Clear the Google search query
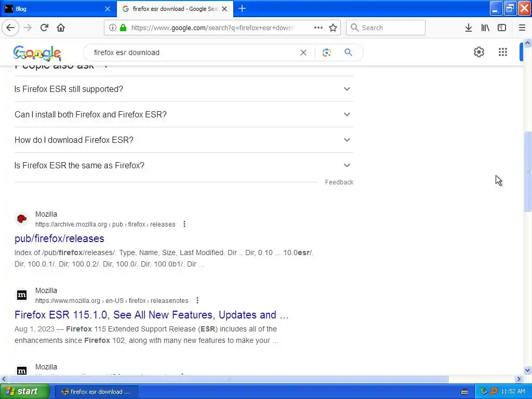Viewport: 532px width, 399px height. click(x=303, y=52)
